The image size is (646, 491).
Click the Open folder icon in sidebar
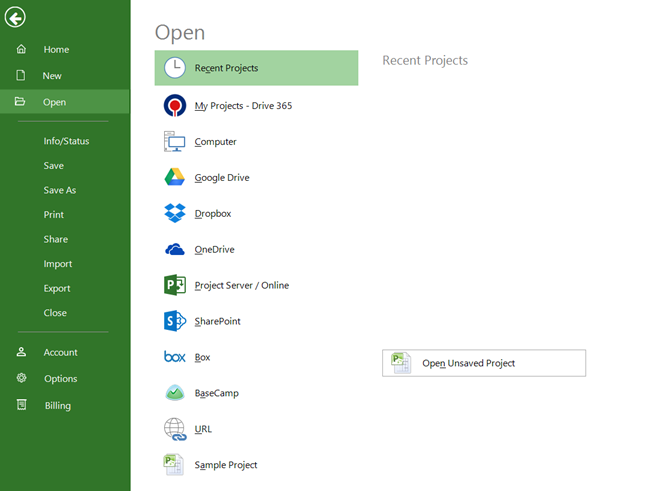pyautogui.click(x=20, y=101)
